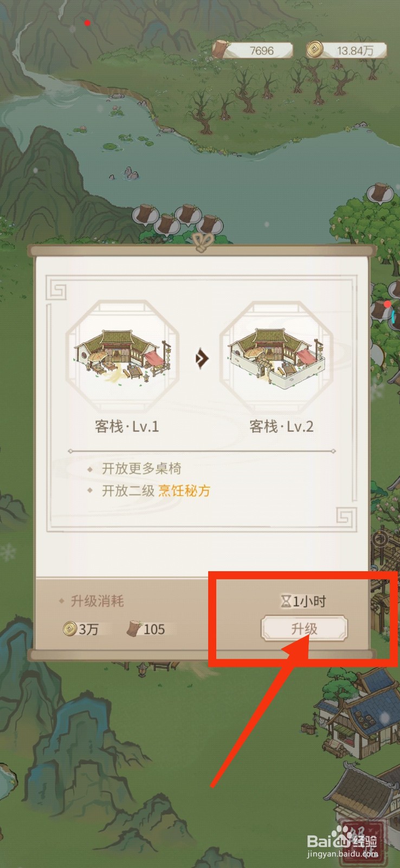Tap the coin balance 13.84万
The height and width of the screenshot is (868, 400).
tap(346, 50)
